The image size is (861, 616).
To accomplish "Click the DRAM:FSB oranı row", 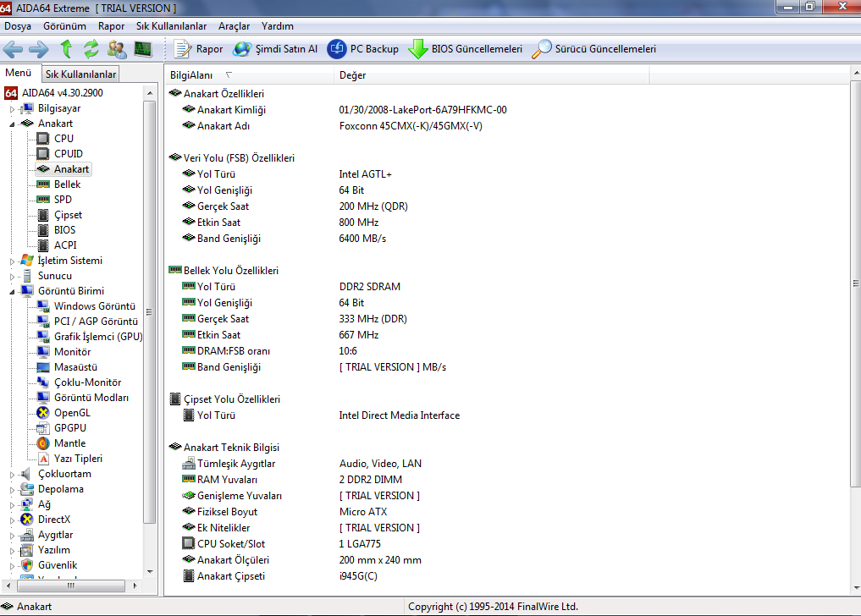I will coord(508,351).
